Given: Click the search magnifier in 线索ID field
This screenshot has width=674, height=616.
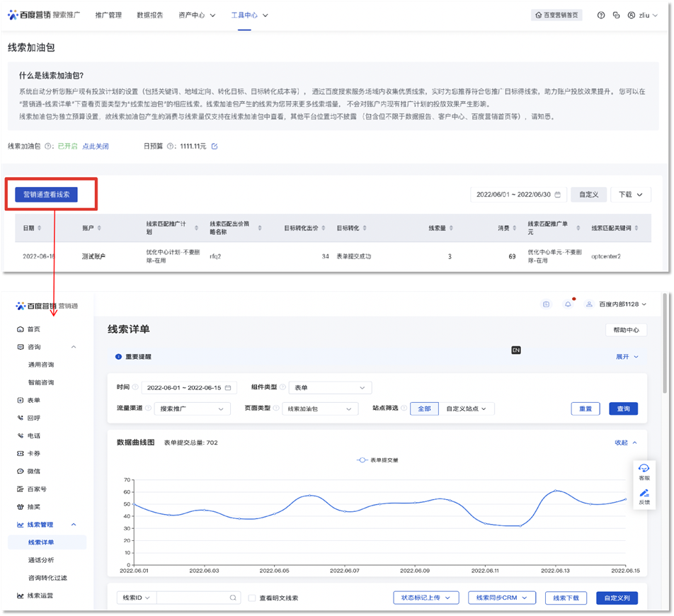Looking at the screenshot, I should 234,598.
